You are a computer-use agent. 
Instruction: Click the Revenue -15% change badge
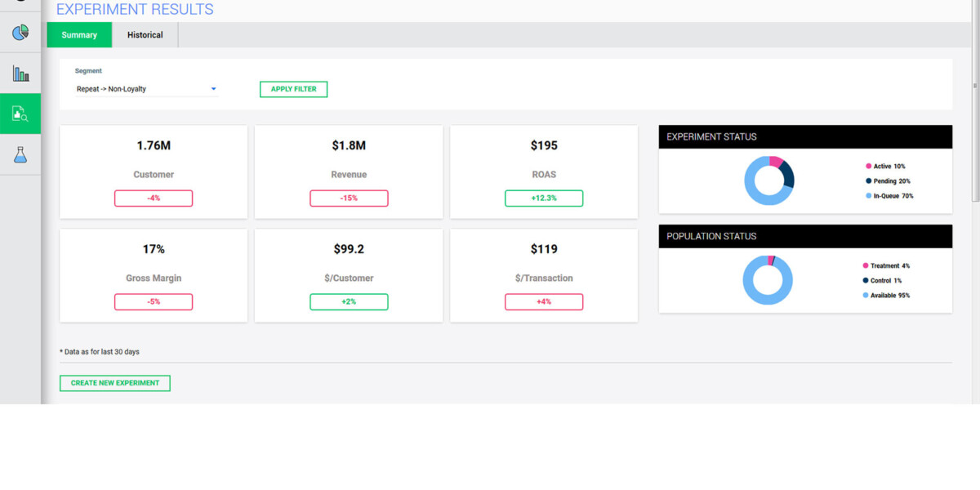point(349,198)
